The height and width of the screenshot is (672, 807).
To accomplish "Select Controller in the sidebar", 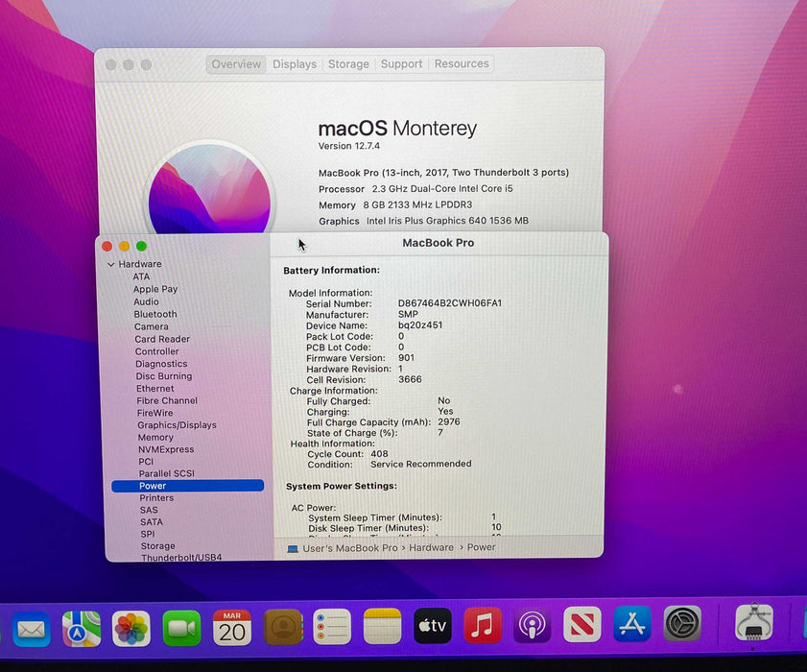I will tap(157, 351).
